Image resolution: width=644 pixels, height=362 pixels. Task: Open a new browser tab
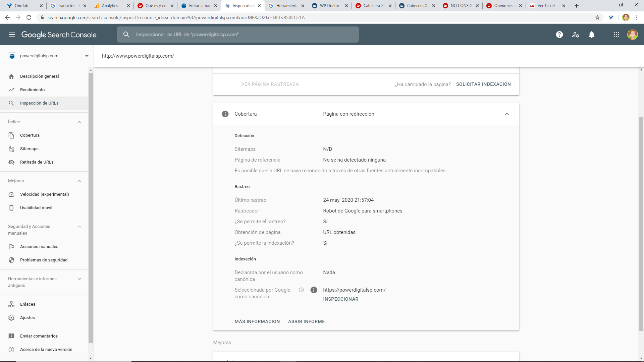(x=577, y=6)
